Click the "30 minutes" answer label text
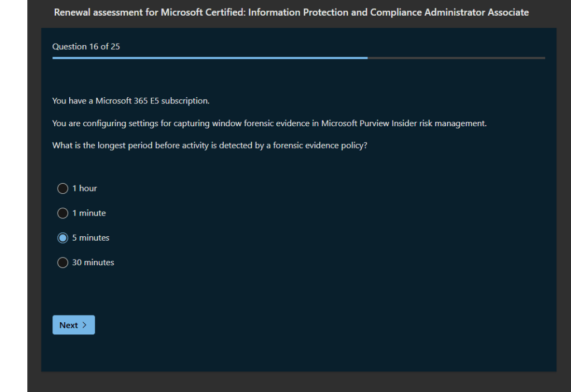 pyautogui.click(x=93, y=262)
